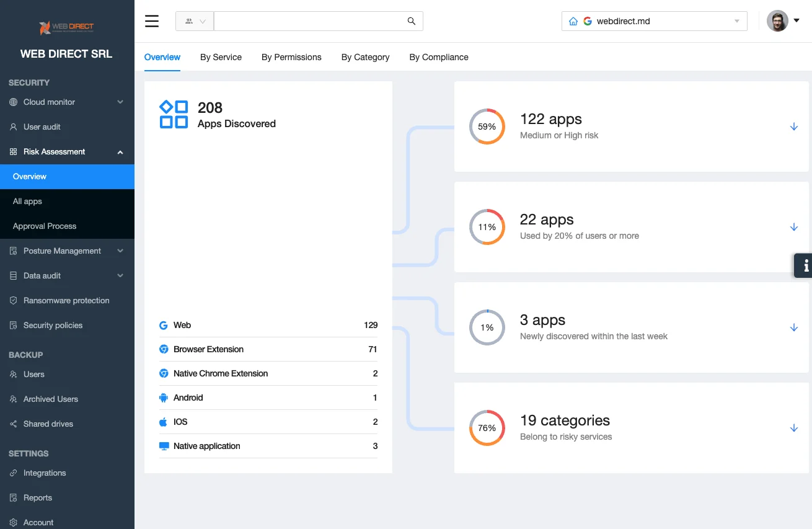This screenshot has width=812, height=529.
Task: Open the hamburger menu
Action: pyautogui.click(x=152, y=21)
